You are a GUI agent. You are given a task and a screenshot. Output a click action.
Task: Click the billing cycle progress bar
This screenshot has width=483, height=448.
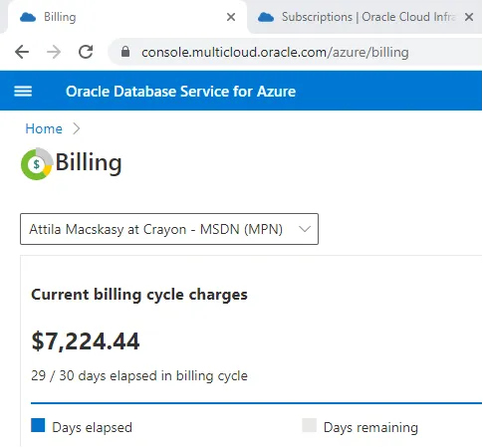click(256, 403)
